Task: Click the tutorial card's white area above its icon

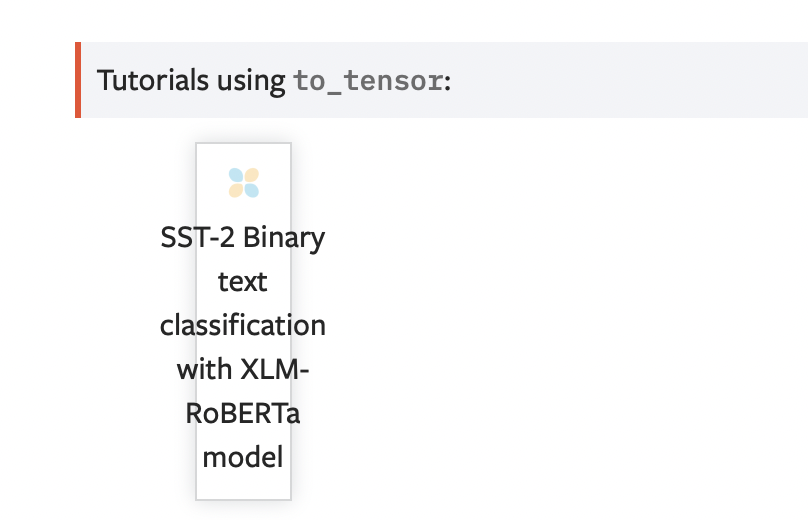Action: pyautogui.click(x=243, y=154)
